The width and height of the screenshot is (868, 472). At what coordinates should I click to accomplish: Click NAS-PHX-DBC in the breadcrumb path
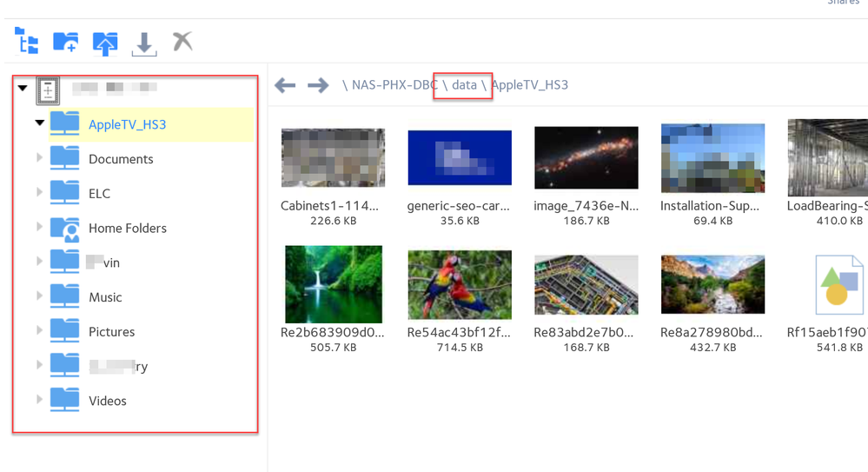pos(394,85)
